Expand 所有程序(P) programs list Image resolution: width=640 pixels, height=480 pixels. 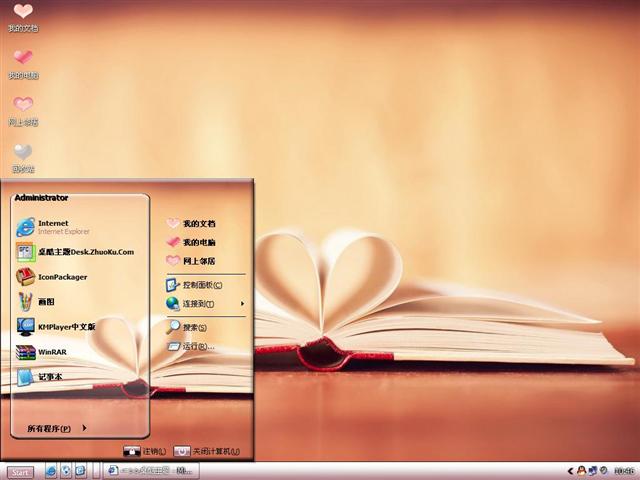[x=57, y=428]
